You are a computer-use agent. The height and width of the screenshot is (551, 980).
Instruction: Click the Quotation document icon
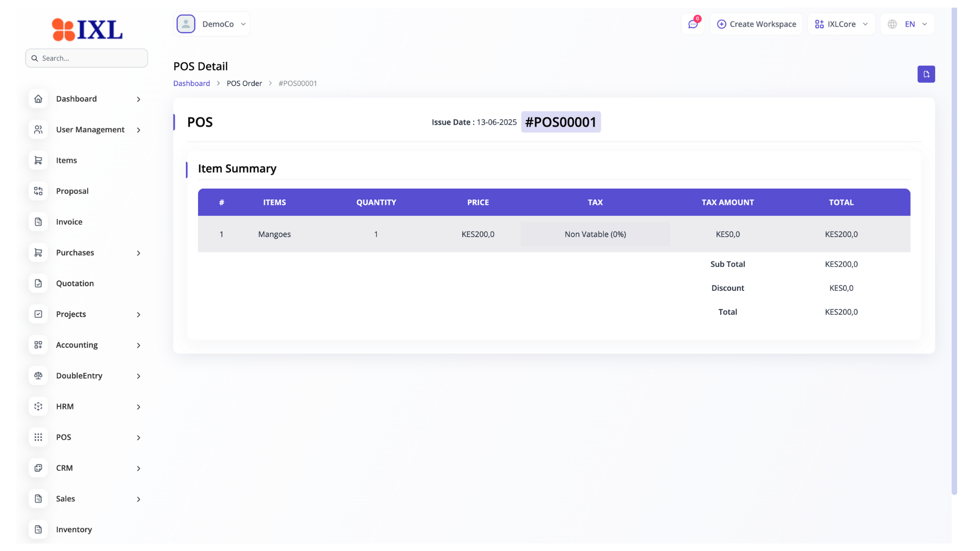pos(38,283)
